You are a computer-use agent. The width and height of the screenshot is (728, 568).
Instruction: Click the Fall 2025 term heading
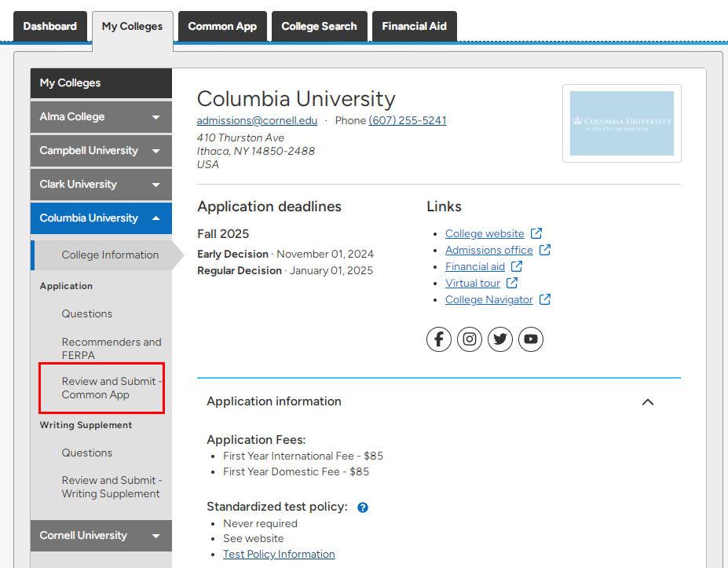[223, 233]
